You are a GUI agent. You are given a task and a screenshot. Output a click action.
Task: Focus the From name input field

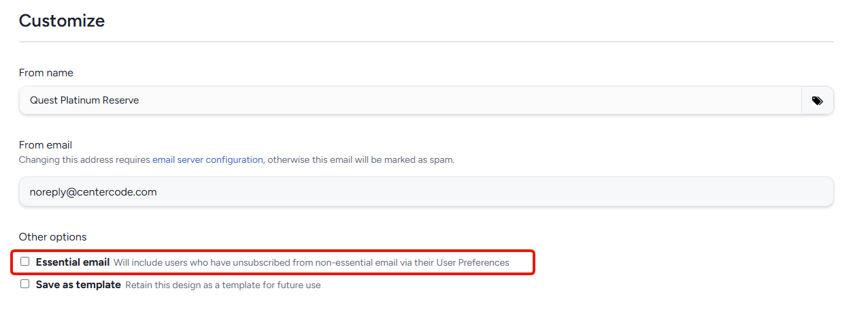[x=408, y=101]
